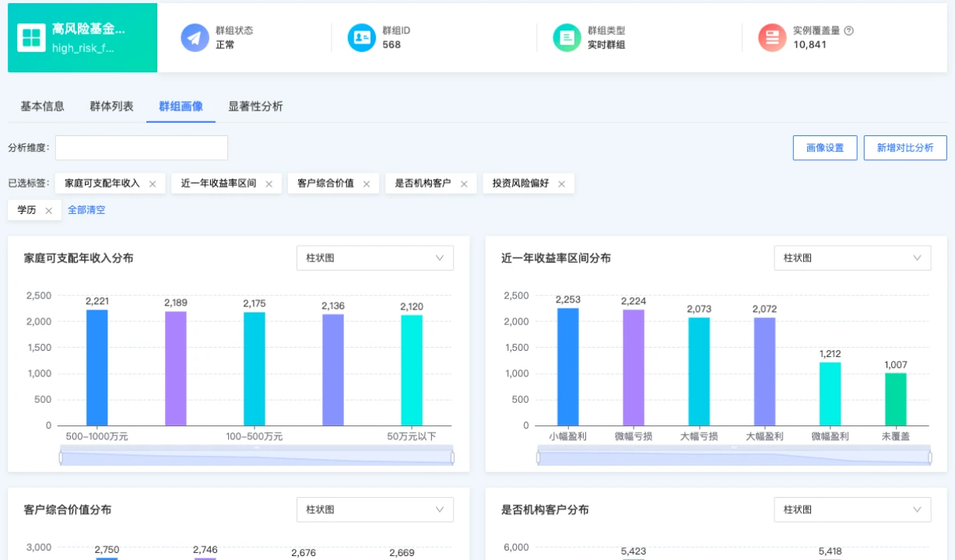The height and width of the screenshot is (560, 955).
Task: Switch to the 基本信息 tab
Action: coord(42,107)
